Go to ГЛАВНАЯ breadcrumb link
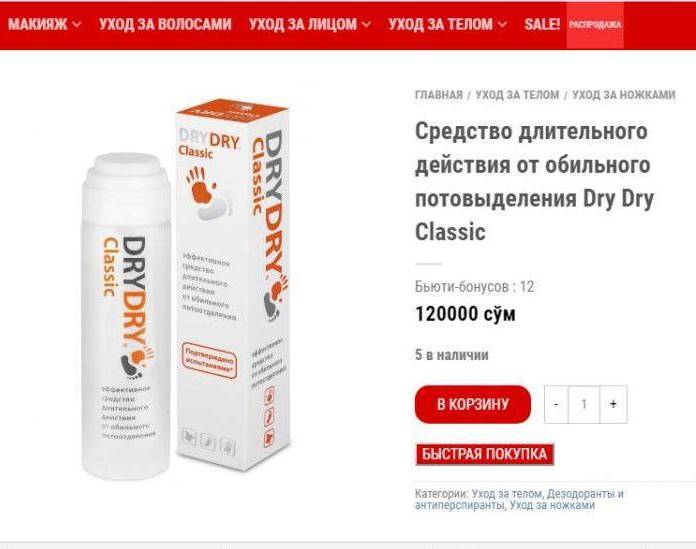Viewport: 696px width, 549px height. 439,95
